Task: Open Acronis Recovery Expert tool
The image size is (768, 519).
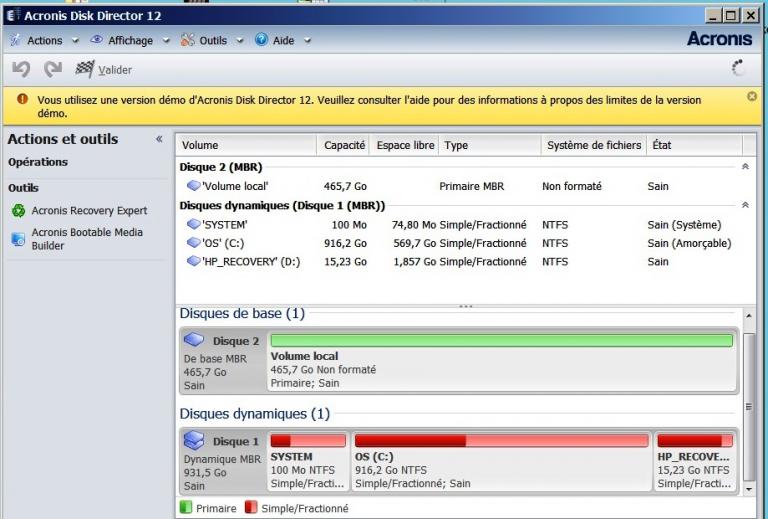Action: 88,210
